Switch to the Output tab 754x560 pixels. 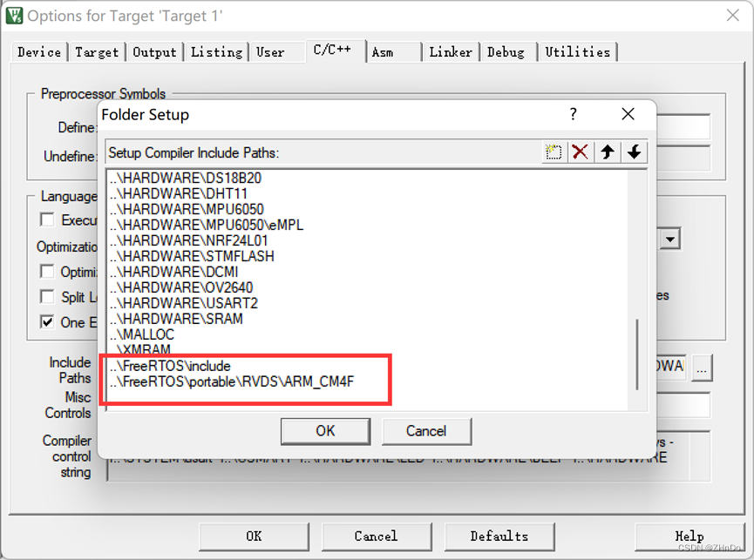pyautogui.click(x=154, y=52)
